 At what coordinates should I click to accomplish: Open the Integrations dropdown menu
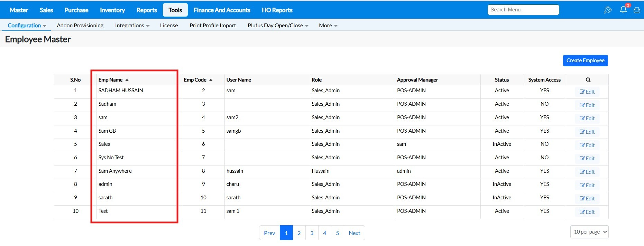pos(132,26)
